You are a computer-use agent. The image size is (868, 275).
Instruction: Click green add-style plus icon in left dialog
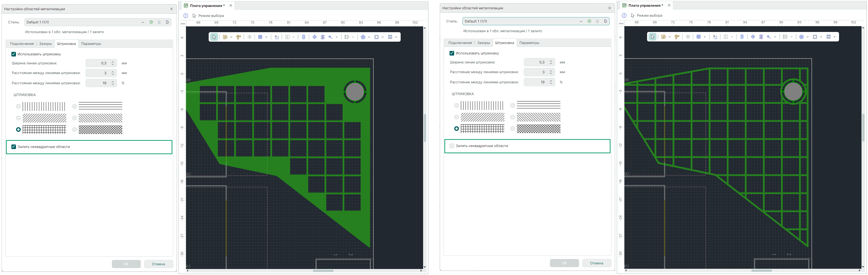[151, 22]
